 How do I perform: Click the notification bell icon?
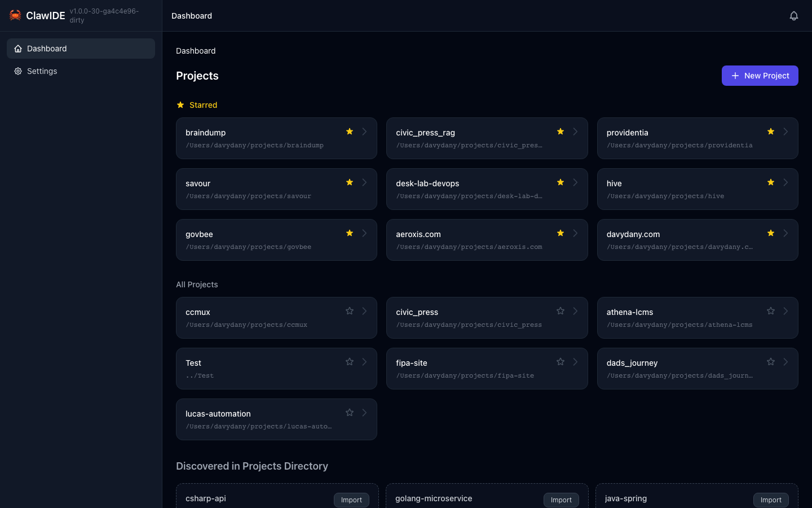click(x=794, y=16)
